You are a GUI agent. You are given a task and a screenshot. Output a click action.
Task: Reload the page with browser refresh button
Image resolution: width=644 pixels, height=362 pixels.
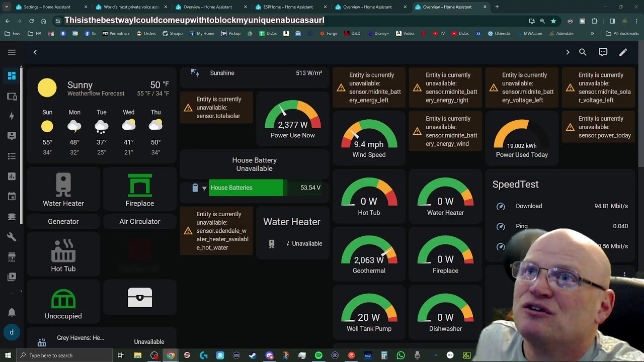click(x=31, y=21)
